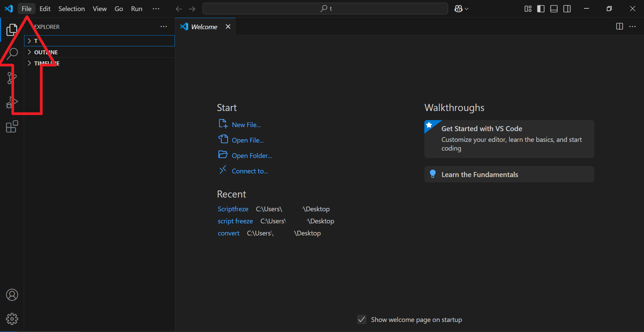The image size is (644, 332).
Task: Click the Connect to remote icon
Action: pyautogui.click(x=223, y=170)
